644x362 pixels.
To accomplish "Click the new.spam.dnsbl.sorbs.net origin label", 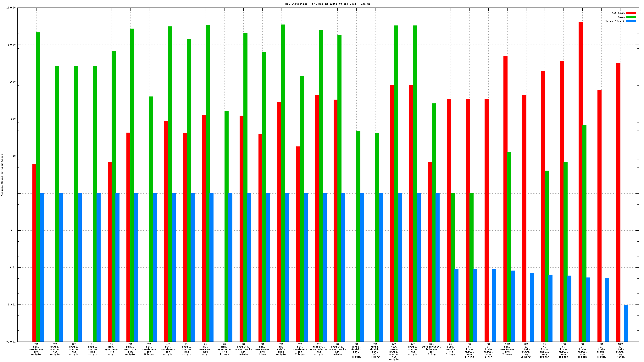I will (x=394, y=352).
